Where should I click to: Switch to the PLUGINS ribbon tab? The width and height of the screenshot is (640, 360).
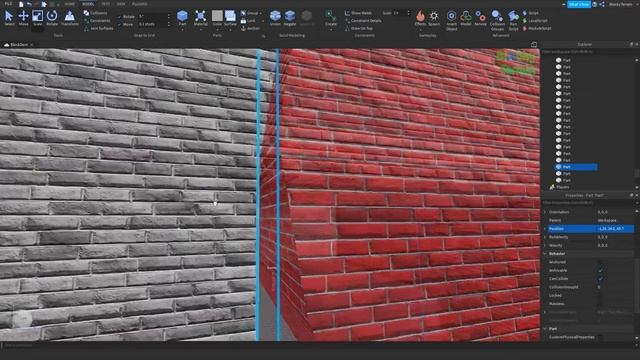pos(140,4)
